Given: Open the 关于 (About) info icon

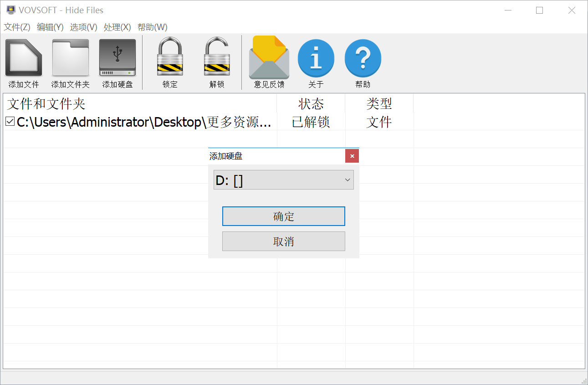Looking at the screenshot, I should tap(316, 58).
